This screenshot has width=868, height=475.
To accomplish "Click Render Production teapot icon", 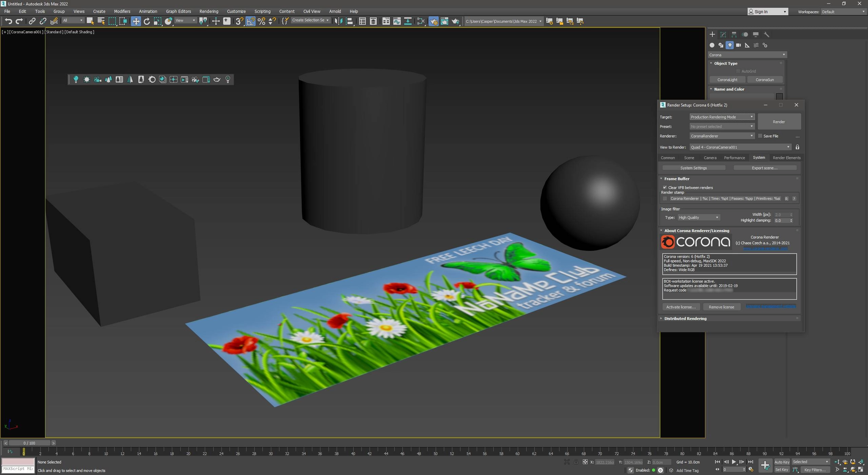I will click(x=455, y=21).
